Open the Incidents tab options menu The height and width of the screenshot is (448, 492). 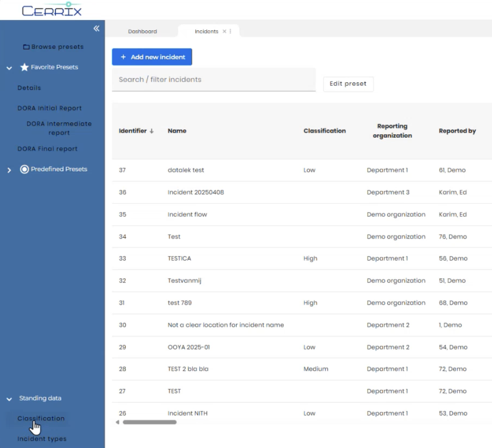(230, 31)
